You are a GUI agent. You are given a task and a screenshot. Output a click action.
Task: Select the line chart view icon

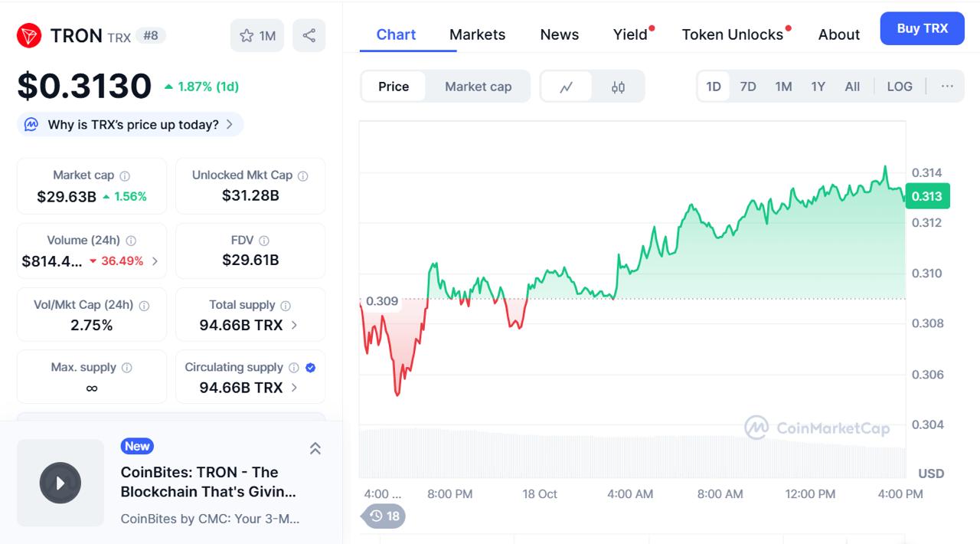click(x=567, y=87)
